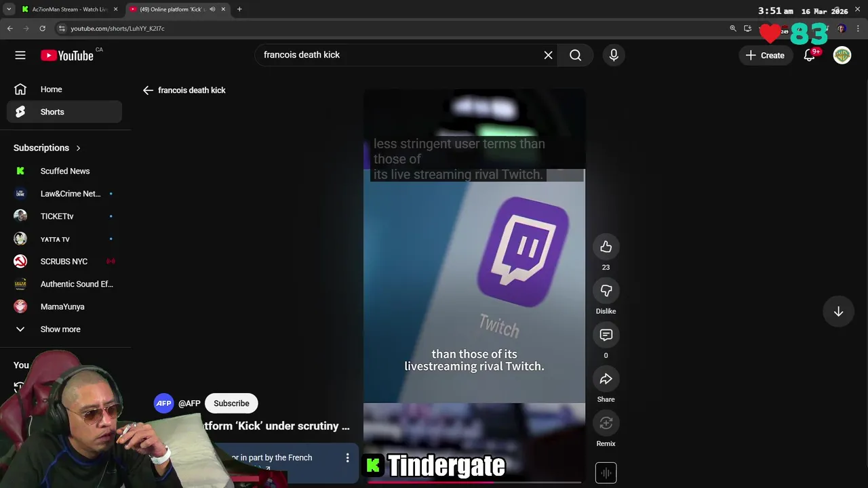Screen dimensions: 868x488
Task: Open the Scuffed News subscription
Action: [x=64, y=171]
